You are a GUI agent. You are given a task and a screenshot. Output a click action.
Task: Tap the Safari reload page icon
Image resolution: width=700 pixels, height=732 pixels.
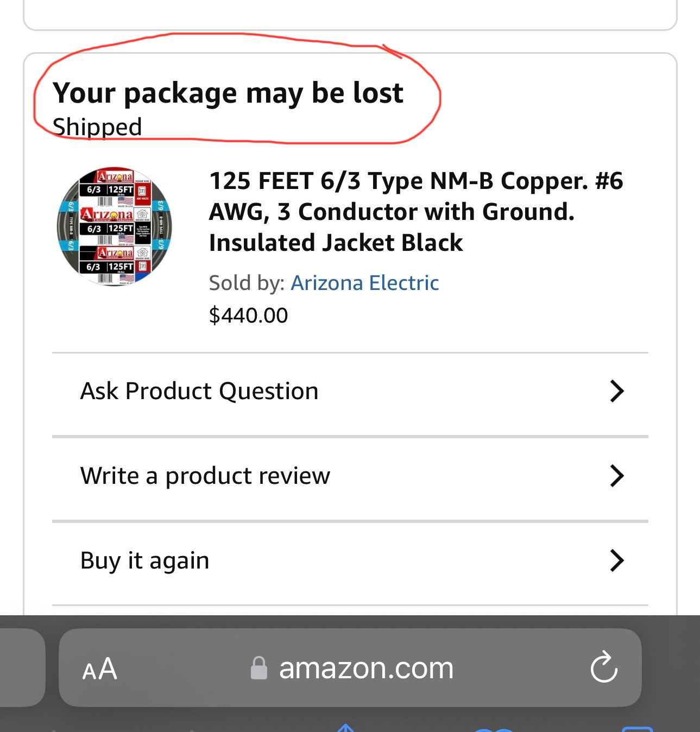click(x=604, y=667)
